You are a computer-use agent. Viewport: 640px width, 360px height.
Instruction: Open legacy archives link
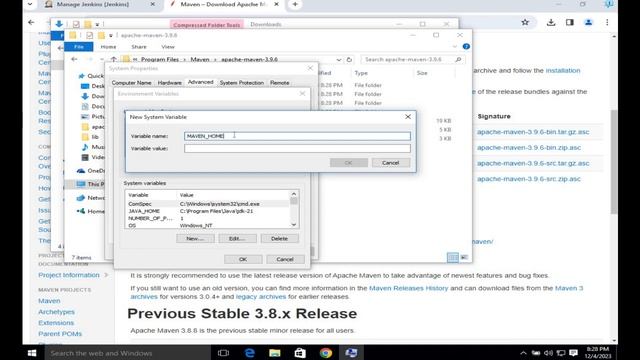(x=261, y=297)
